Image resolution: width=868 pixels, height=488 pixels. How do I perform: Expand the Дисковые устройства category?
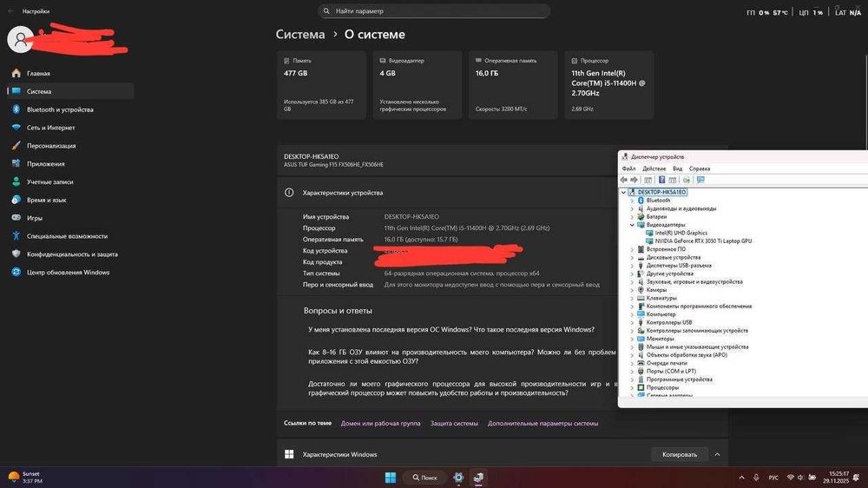[x=632, y=258]
